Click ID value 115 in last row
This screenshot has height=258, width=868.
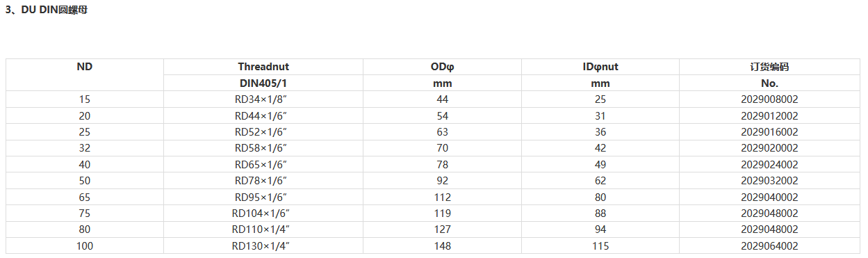coord(600,245)
